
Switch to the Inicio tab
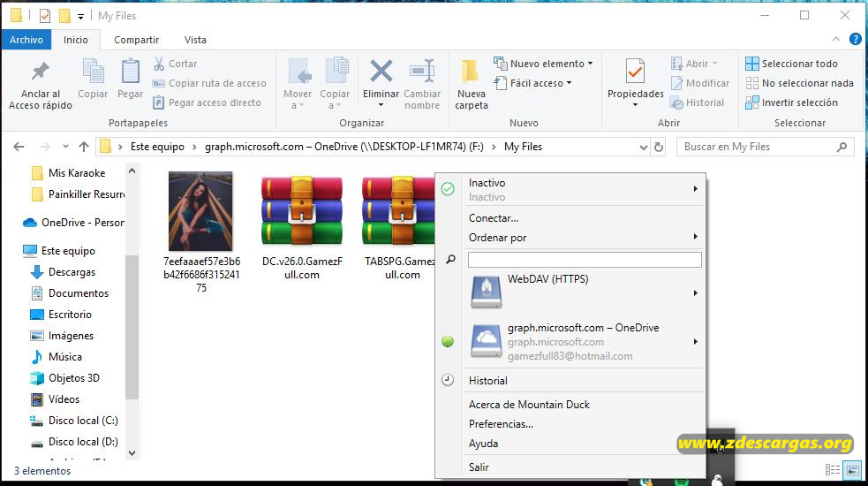click(76, 40)
